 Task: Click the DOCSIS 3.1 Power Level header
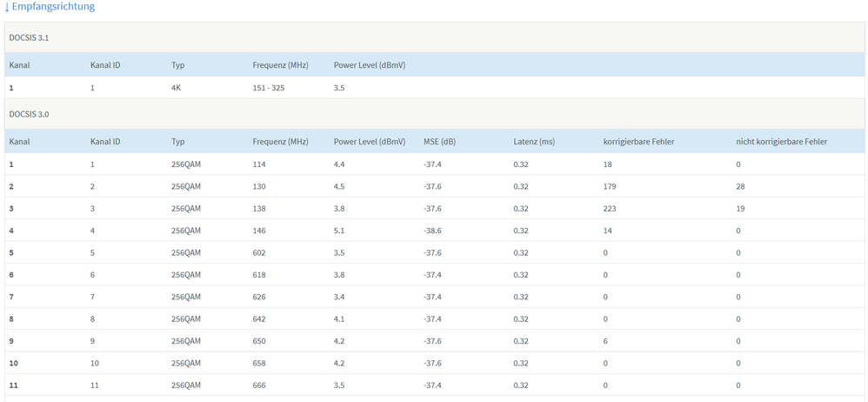(370, 65)
